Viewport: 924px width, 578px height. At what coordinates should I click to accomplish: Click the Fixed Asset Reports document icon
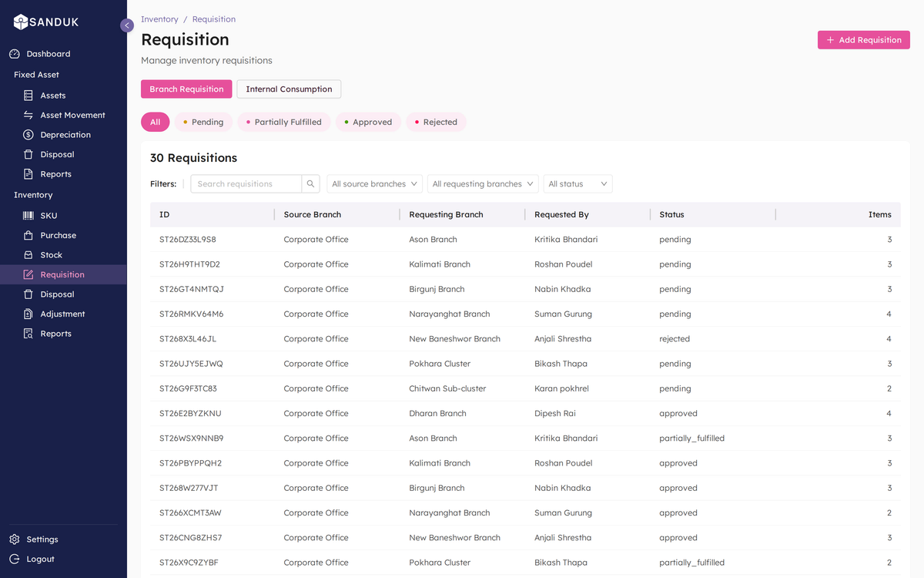pos(28,174)
